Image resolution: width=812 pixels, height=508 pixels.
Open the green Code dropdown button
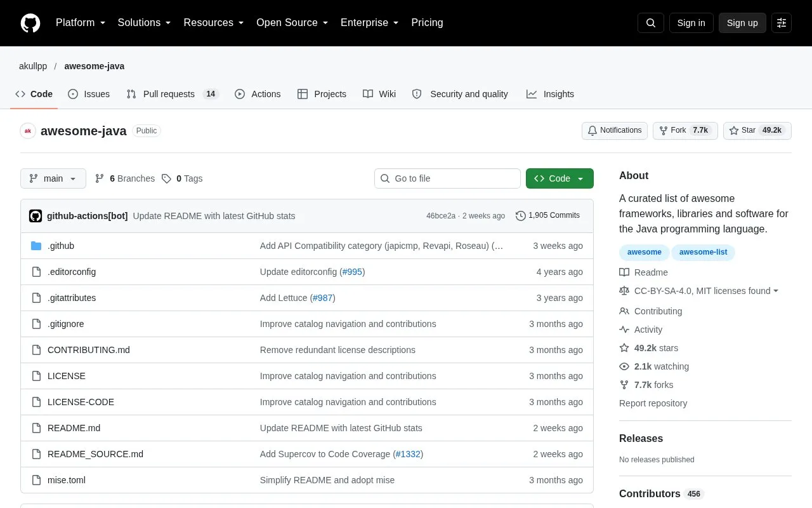pos(560,178)
